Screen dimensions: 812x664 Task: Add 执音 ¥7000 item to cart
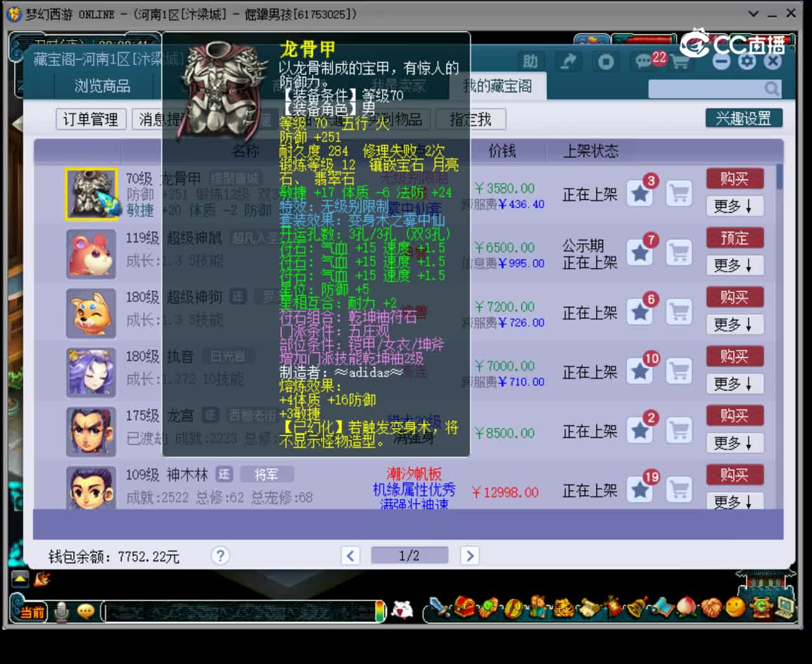(679, 371)
